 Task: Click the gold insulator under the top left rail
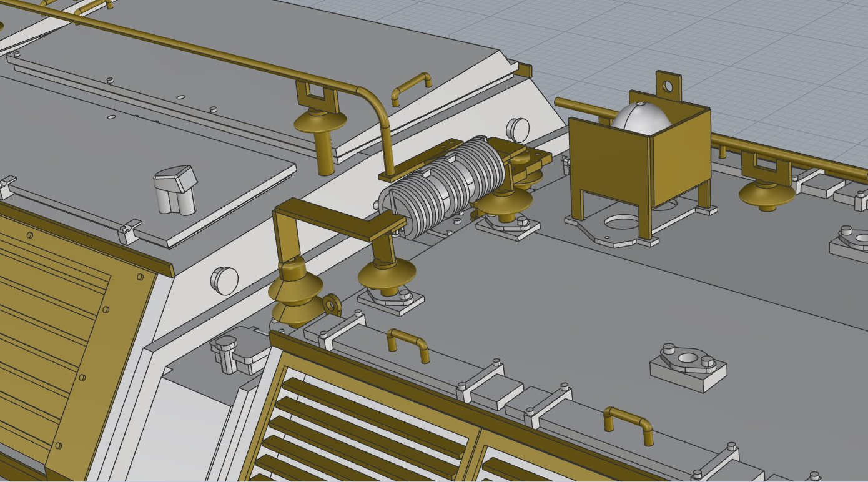coord(321,122)
